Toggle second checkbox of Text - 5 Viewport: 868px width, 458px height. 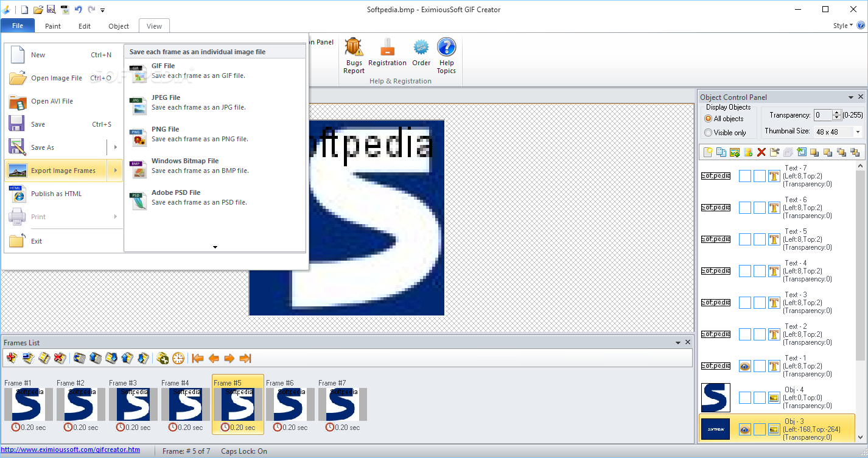(760, 239)
